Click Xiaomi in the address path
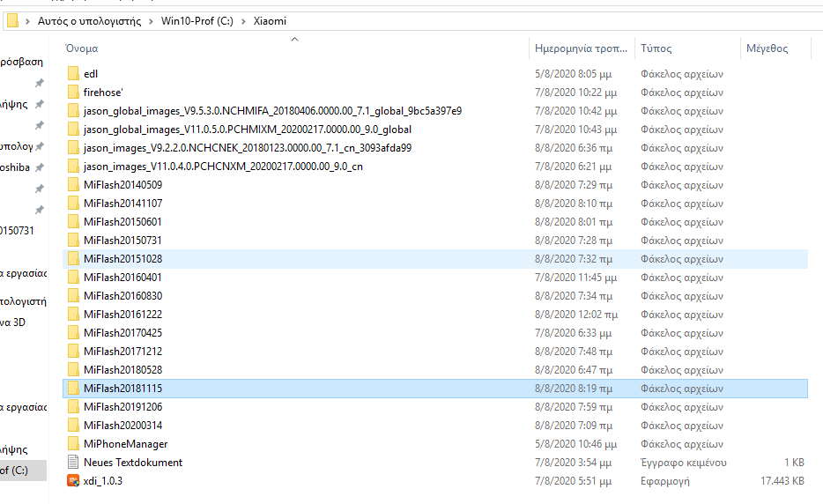 270,21
